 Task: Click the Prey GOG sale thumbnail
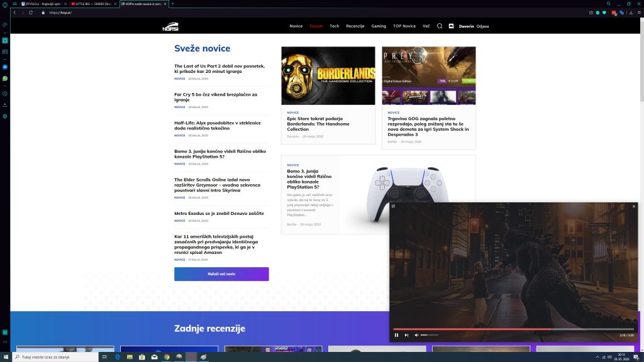coord(429,75)
